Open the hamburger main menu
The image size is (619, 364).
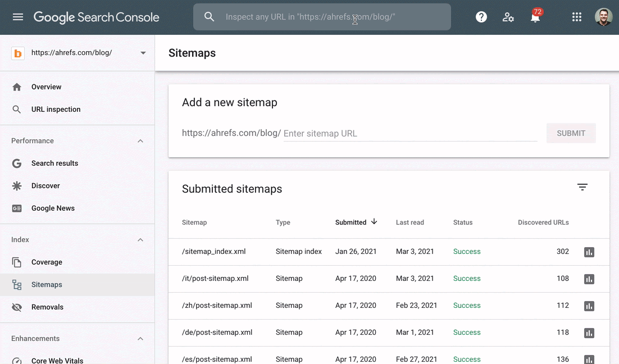click(x=18, y=17)
